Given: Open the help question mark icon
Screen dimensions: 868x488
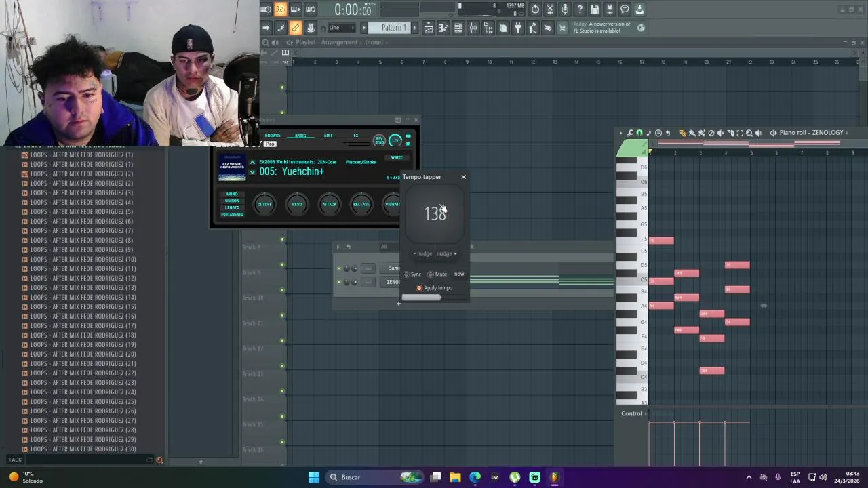Looking at the screenshot, I should pos(578,9).
